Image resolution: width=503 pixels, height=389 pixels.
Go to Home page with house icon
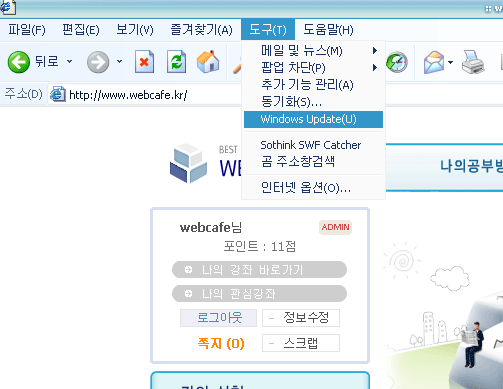[208, 62]
